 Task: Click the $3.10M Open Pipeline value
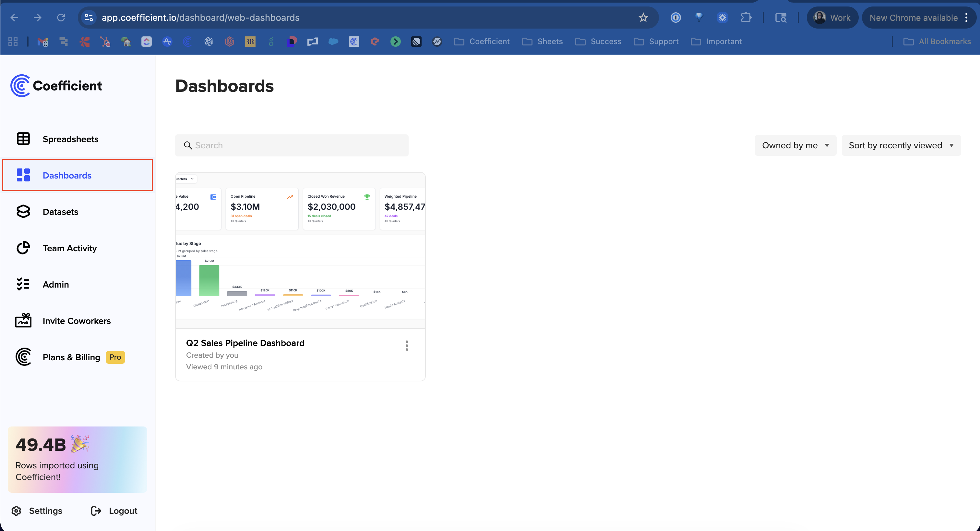pyautogui.click(x=245, y=207)
